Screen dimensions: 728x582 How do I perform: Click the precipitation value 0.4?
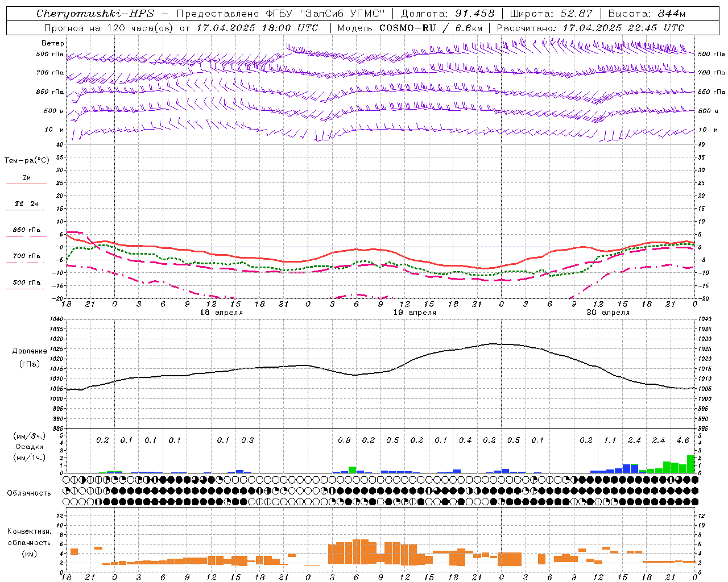[465, 440]
